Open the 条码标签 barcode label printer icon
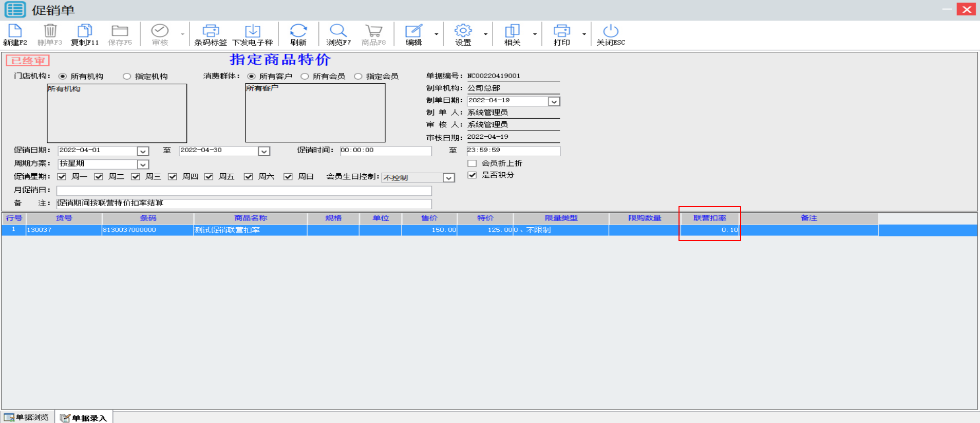 [x=210, y=31]
